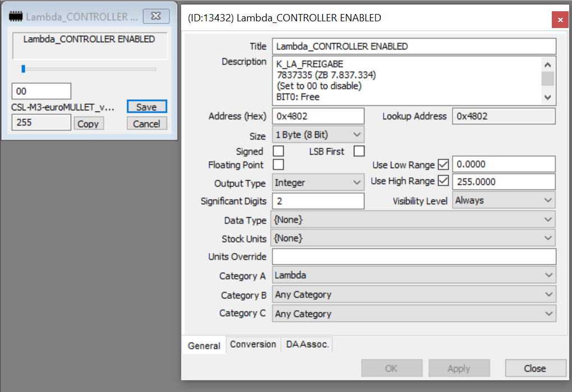This screenshot has width=572, height=392.
Task: Click the blue value slider handle
Action: (24, 69)
